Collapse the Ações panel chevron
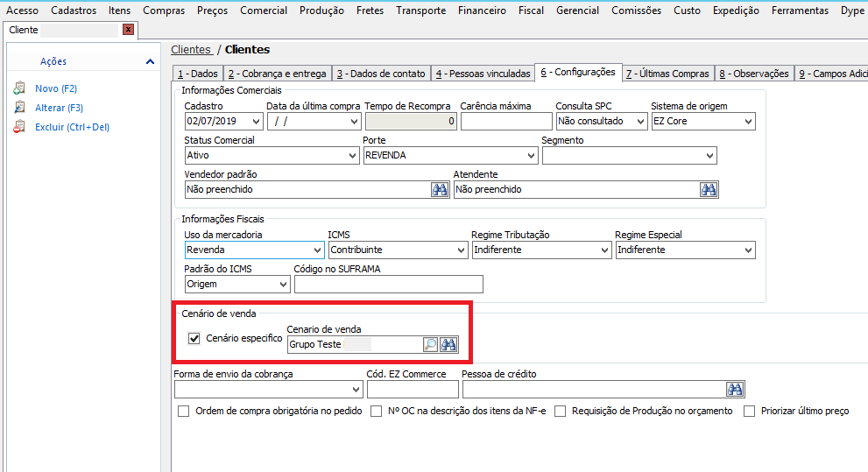 (x=150, y=61)
